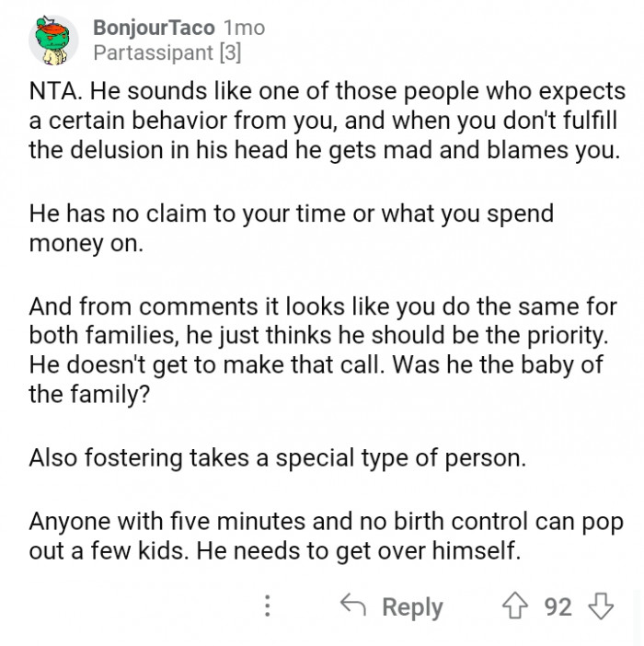Downvote the comment with the down arrow
Viewport: 644px width, 646px height.
(600, 606)
